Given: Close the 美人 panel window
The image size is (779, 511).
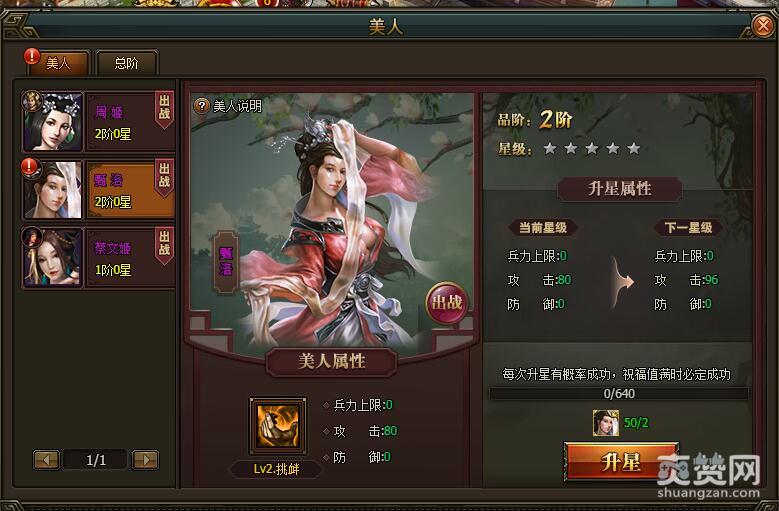Looking at the screenshot, I should click(763, 25).
